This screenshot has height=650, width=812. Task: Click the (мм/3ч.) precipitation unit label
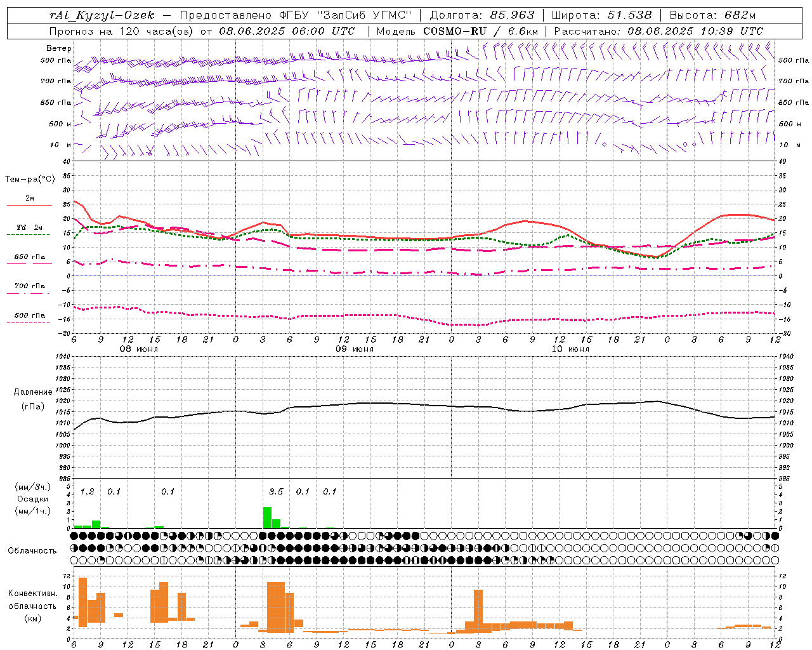pyautogui.click(x=33, y=487)
